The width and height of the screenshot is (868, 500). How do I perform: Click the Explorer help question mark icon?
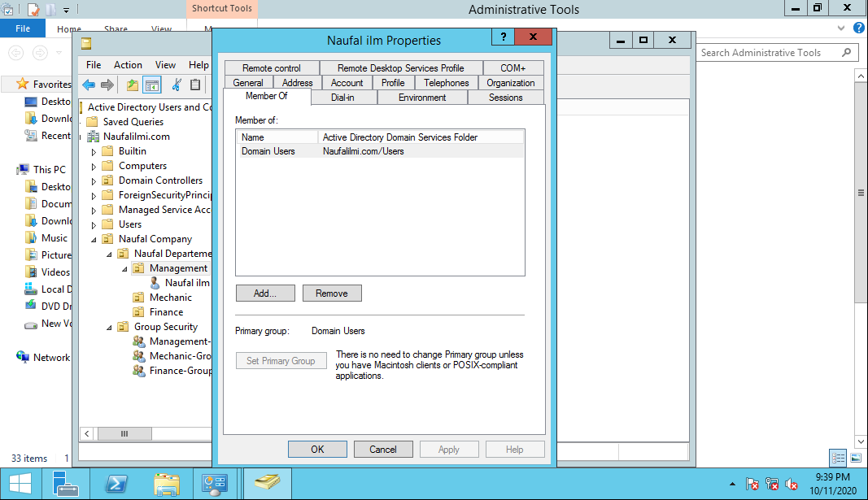pos(858,28)
